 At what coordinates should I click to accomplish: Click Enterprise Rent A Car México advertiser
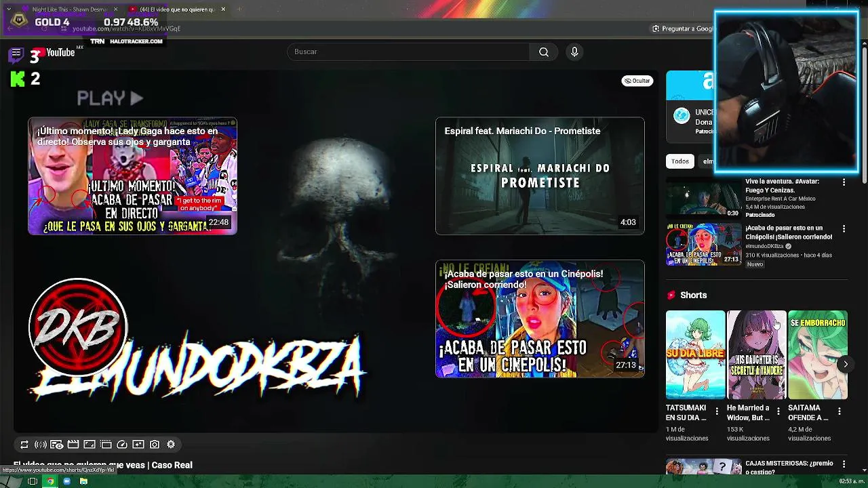coord(781,199)
